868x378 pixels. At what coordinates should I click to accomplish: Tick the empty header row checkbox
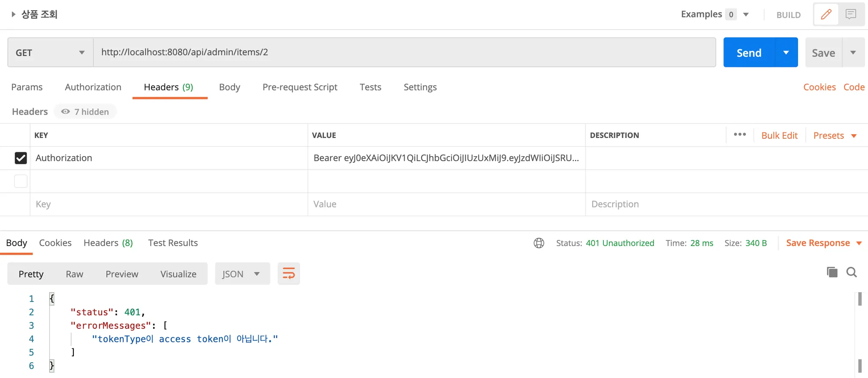[x=21, y=181]
